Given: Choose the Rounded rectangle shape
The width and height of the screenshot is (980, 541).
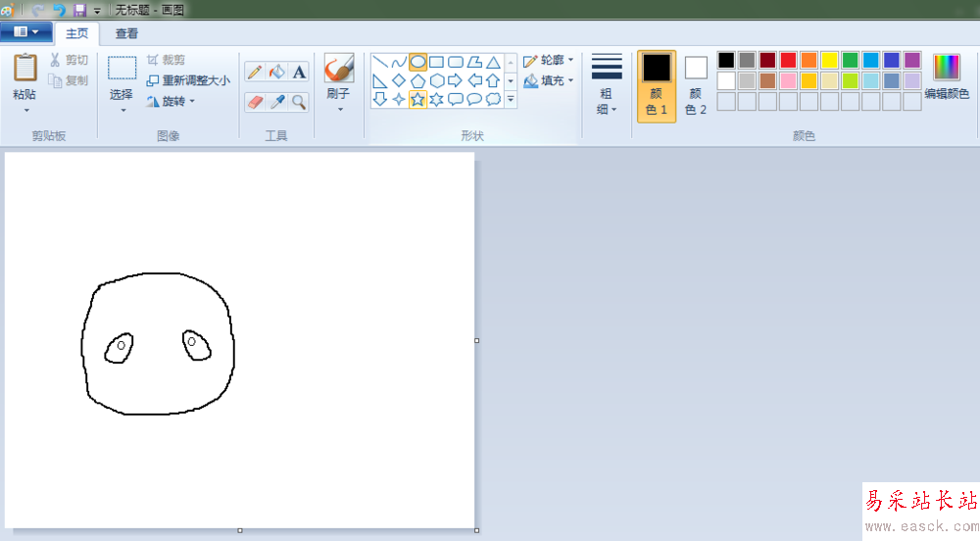Looking at the screenshot, I should coord(456,62).
